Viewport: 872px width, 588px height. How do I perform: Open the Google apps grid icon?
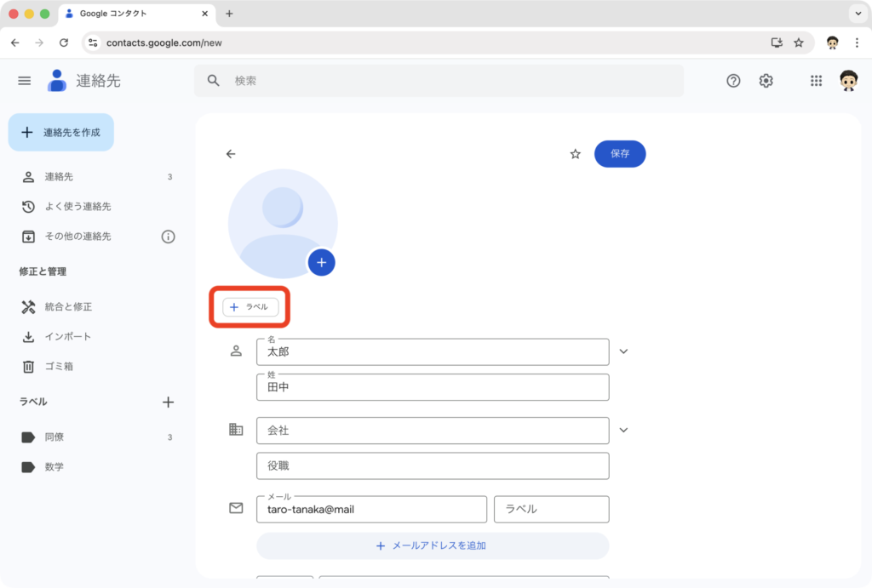[816, 80]
